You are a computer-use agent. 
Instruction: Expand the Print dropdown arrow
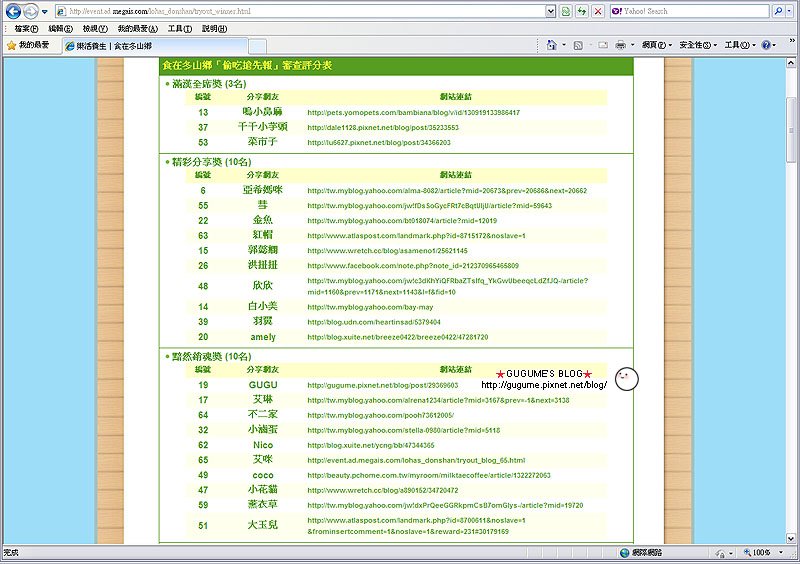pyautogui.click(x=633, y=45)
